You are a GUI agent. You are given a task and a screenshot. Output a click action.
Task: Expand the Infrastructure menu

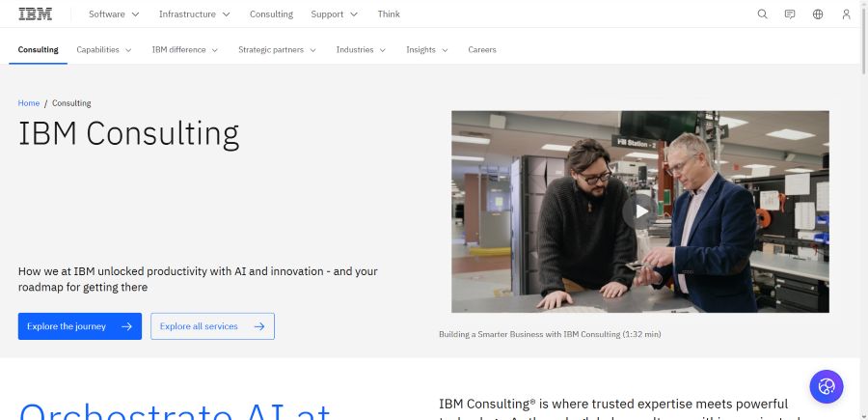coord(194,14)
